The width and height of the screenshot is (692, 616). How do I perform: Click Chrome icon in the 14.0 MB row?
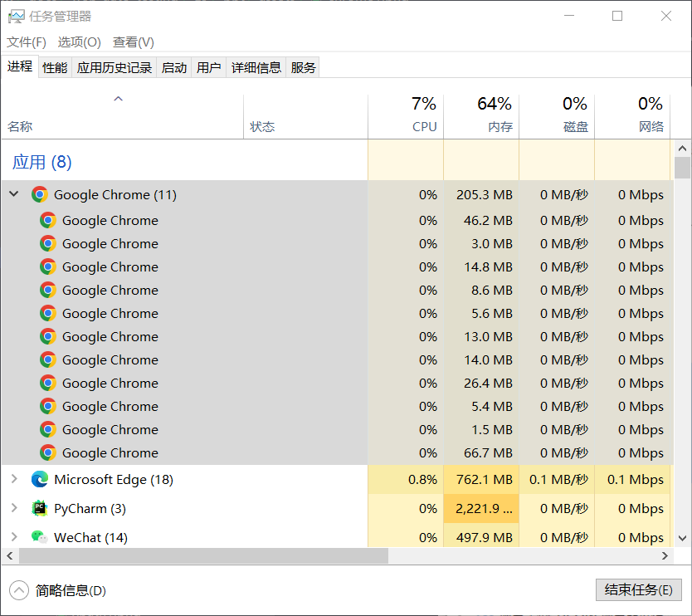pos(47,359)
